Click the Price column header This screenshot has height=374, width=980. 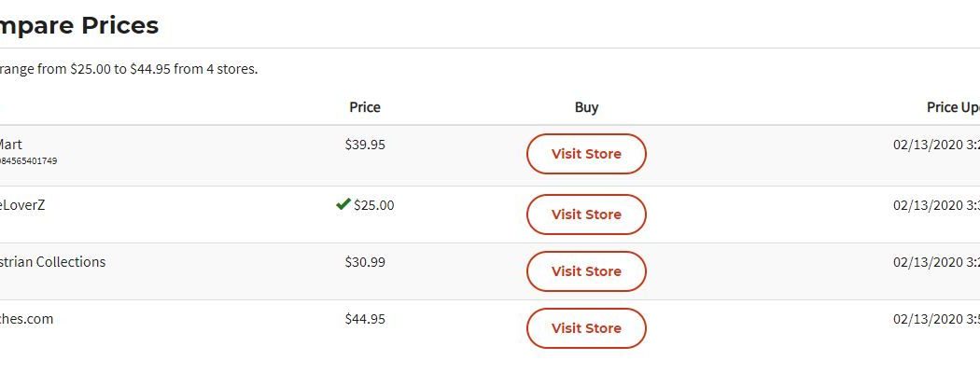click(365, 107)
